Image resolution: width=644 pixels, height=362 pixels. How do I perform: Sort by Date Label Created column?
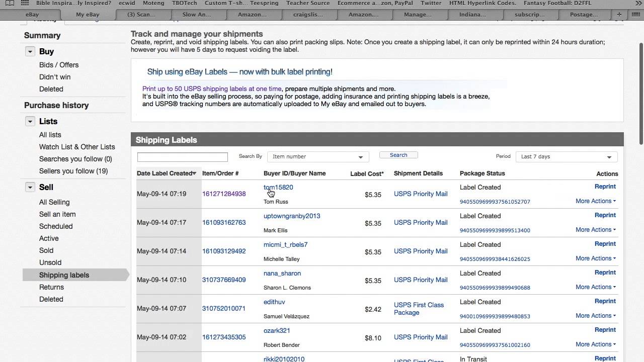167,173
